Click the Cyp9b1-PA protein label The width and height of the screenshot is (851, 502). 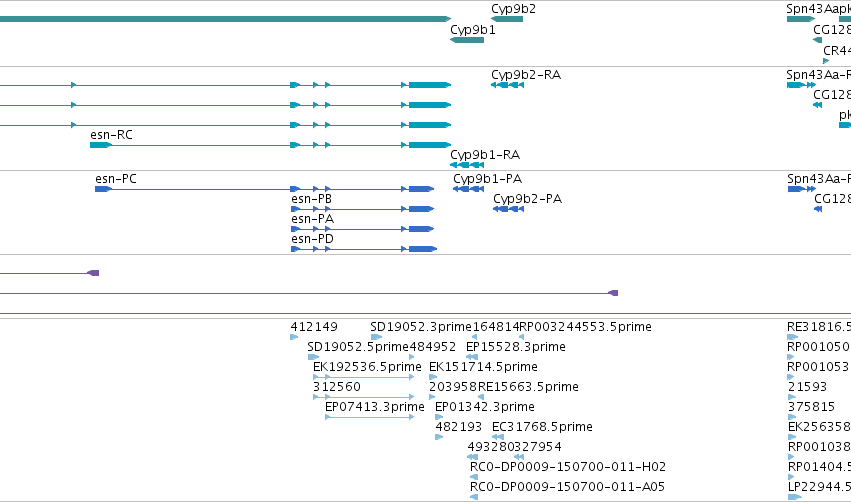click(487, 179)
